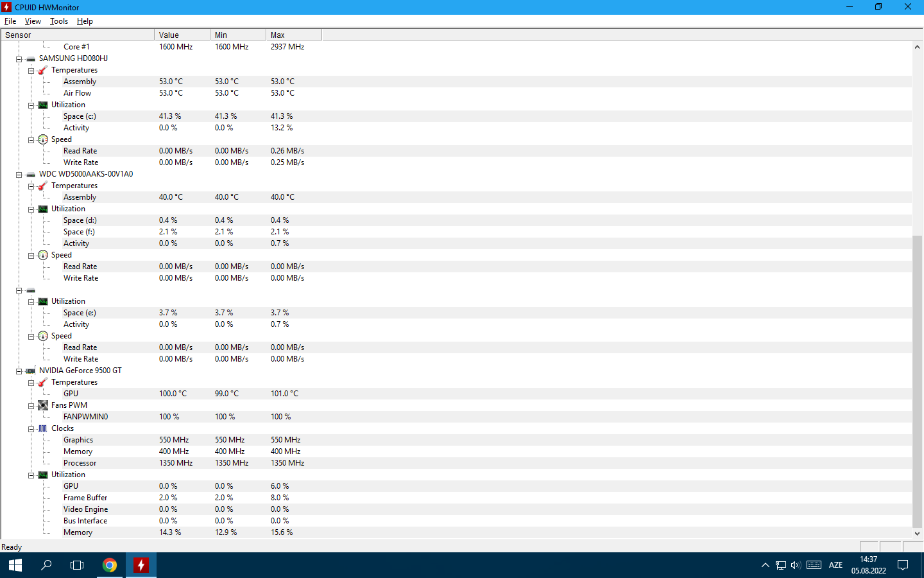Select the Frame Buffer row
924x578 pixels.
click(456, 498)
